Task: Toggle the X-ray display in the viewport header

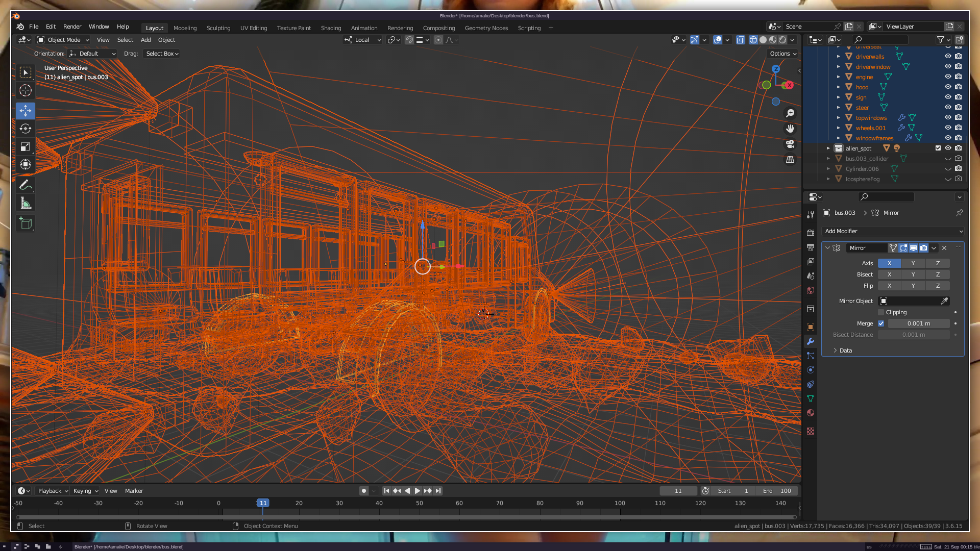Action: (740, 40)
